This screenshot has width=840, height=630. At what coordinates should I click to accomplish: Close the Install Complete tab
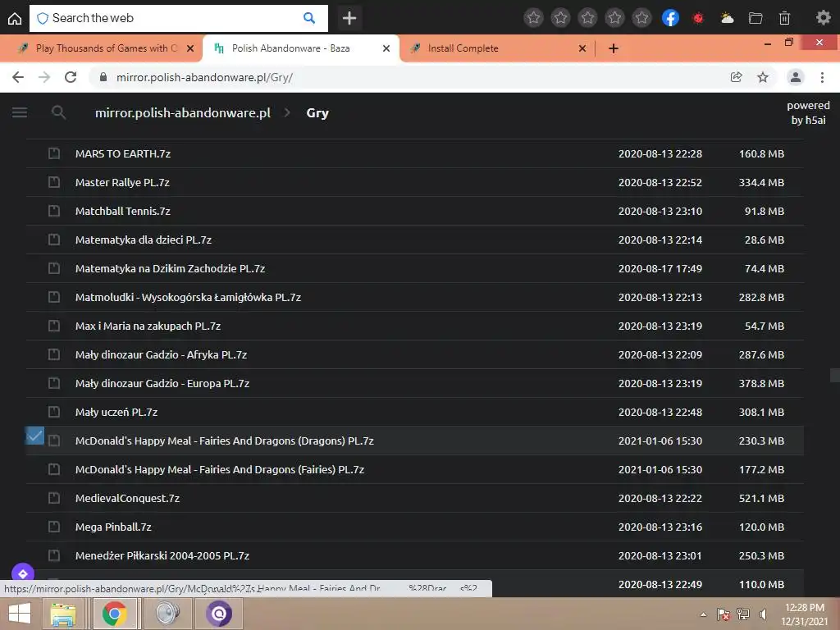point(582,48)
